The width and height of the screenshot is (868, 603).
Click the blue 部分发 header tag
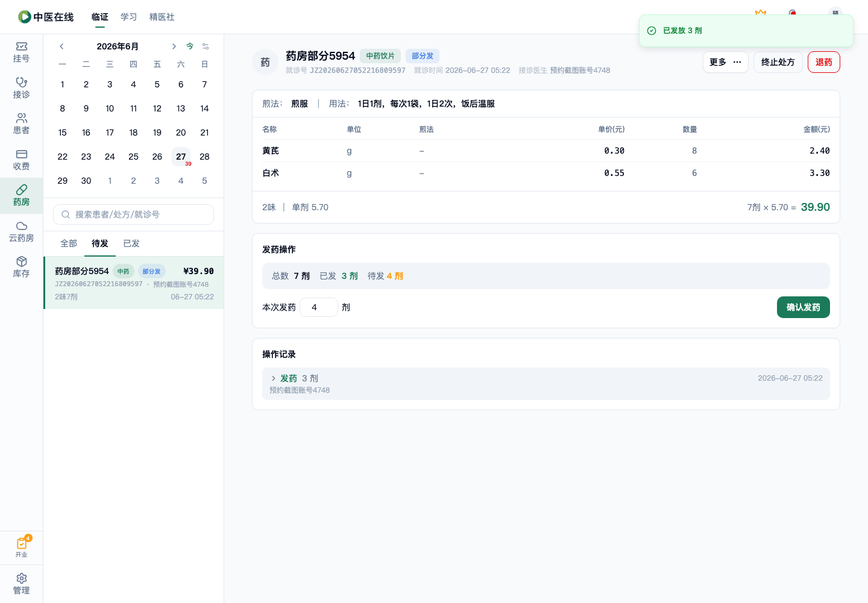(x=423, y=56)
